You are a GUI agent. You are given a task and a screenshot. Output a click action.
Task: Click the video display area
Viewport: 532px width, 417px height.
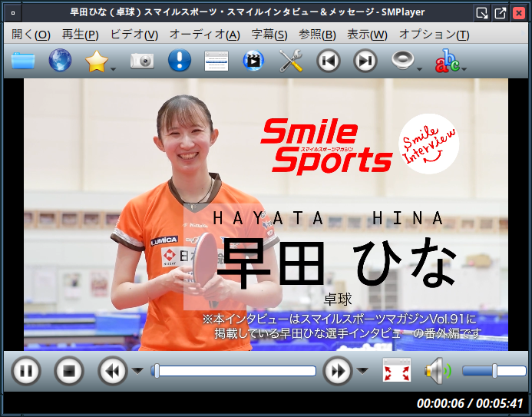click(x=266, y=214)
